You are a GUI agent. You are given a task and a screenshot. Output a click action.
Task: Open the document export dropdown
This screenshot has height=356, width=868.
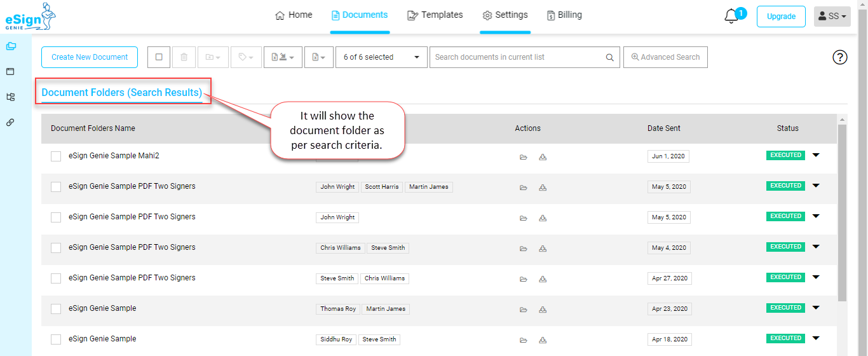point(319,57)
